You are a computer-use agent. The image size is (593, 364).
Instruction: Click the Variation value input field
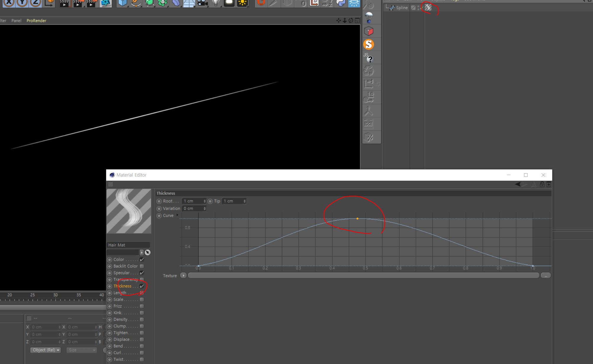click(193, 208)
